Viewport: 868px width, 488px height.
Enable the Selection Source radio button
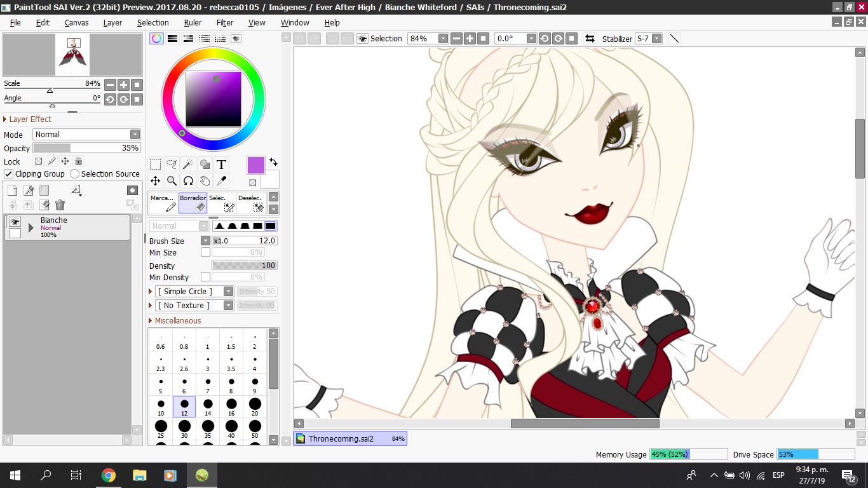tap(75, 174)
